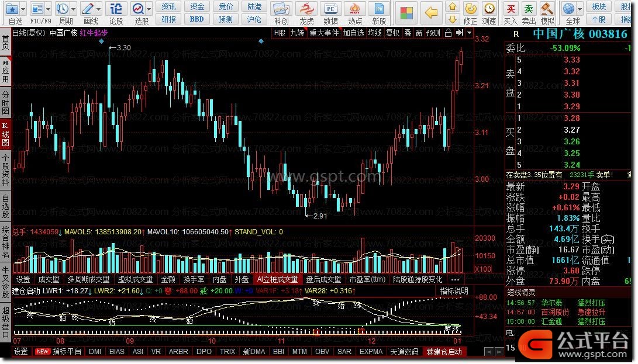The width and height of the screenshot is (638, 364).
Task: Toggle 均线 moving averages display
Action: [375, 33]
